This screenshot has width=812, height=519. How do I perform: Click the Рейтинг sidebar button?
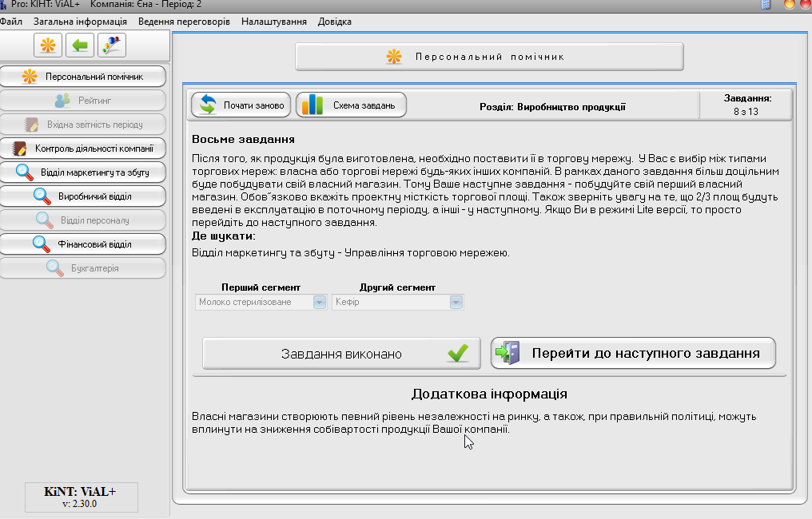click(83, 101)
